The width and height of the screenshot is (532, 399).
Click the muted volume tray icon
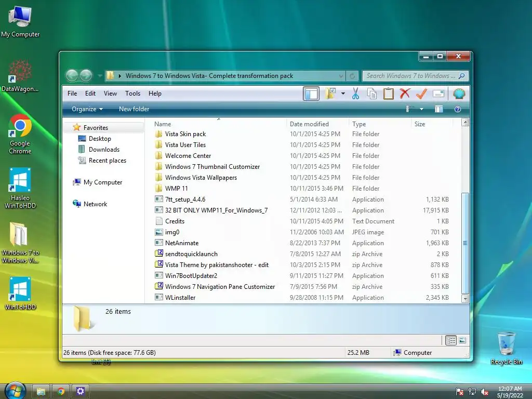click(x=484, y=392)
